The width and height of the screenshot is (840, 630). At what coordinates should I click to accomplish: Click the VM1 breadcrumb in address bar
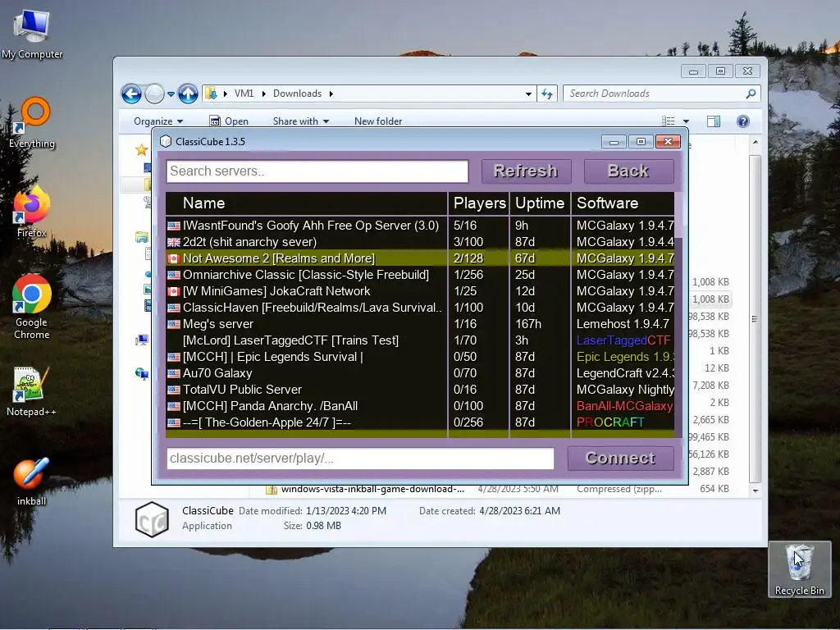pos(244,94)
